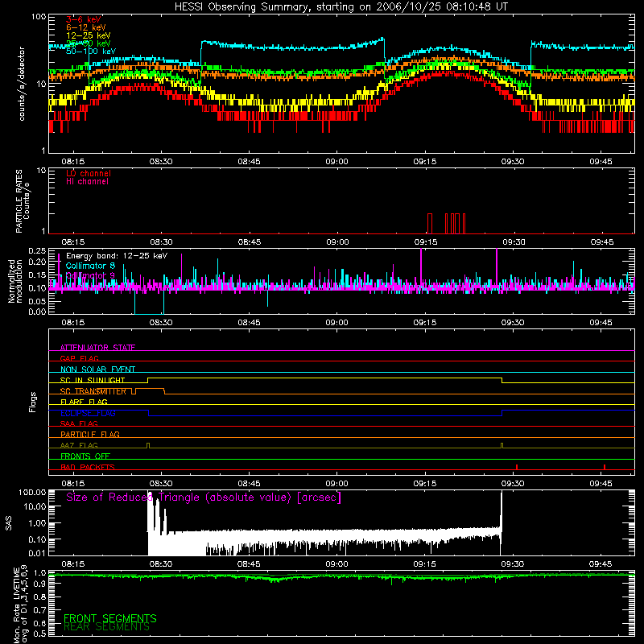Viewport: 644px width, 644px height.
Task: Click the Flags vertical axis label
Action: coord(33,402)
